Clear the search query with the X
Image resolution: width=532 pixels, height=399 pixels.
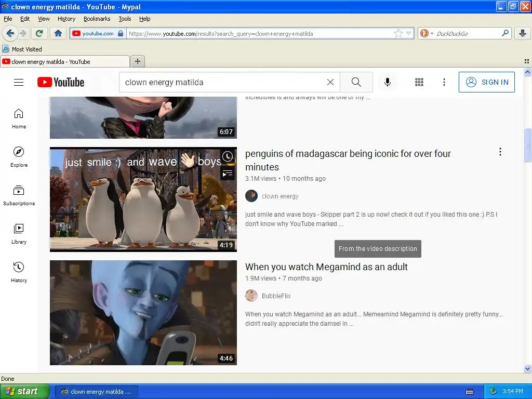pyautogui.click(x=330, y=82)
